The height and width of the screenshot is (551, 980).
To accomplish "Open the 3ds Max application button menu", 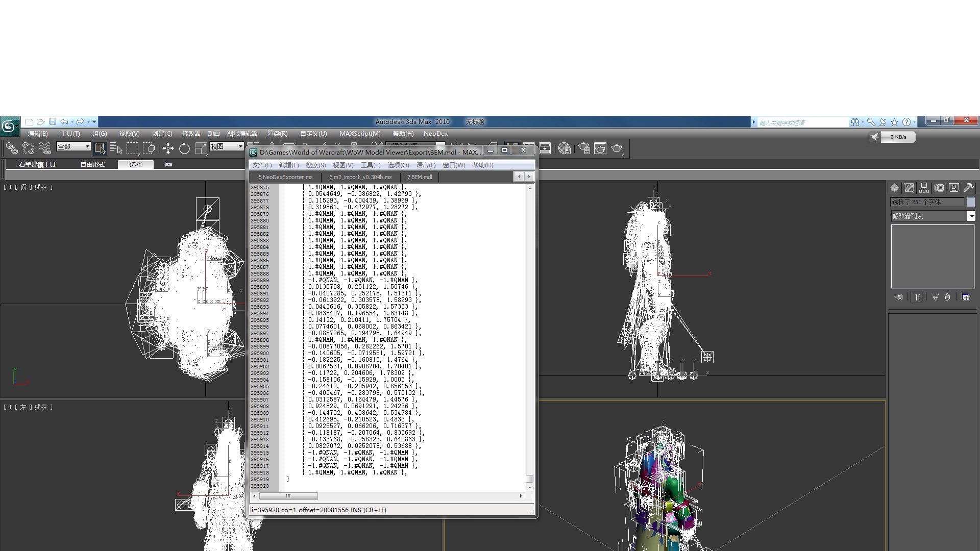I will (x=9, y=126).
